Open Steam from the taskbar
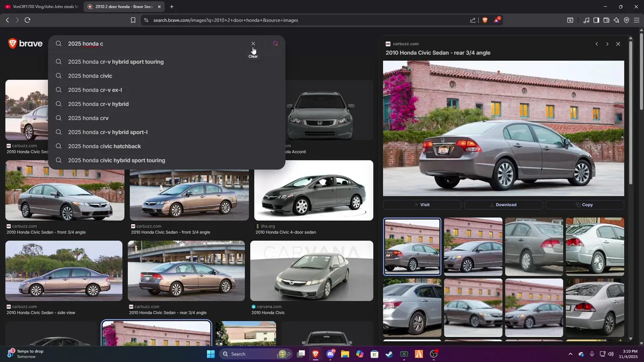The height and width of the screenshot is (362, 644). pyautogui.click(x=389, y=354)
